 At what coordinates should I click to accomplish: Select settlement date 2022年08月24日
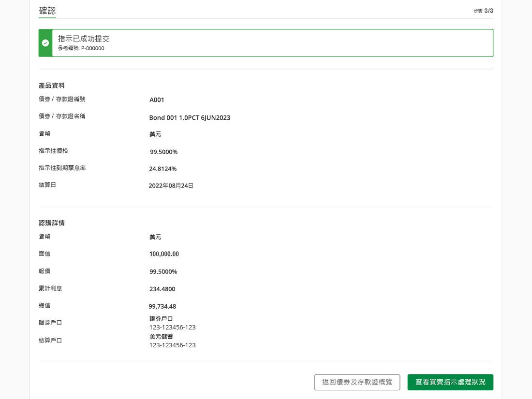tap(171, 186)
